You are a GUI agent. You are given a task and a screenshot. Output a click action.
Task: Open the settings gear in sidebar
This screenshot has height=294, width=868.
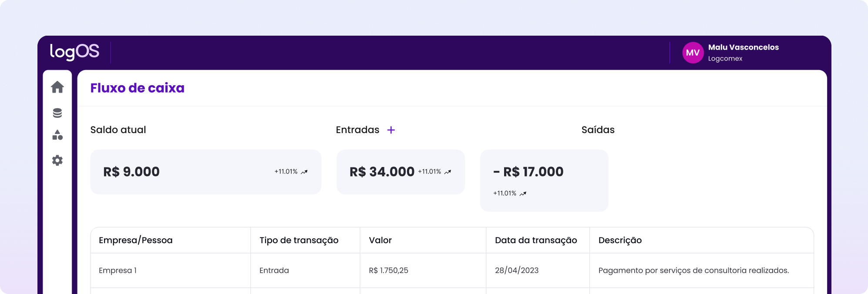click(x=57, y=160)
